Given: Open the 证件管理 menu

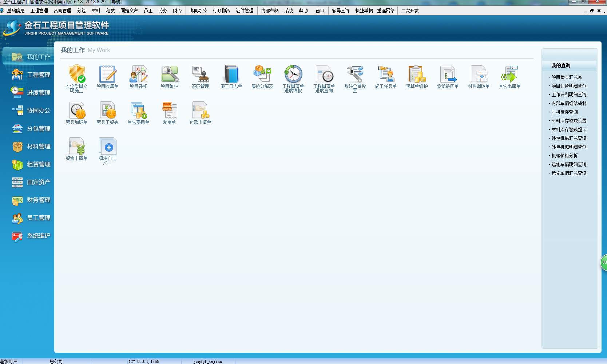Looking at the screenshot, I should [245, 11].
